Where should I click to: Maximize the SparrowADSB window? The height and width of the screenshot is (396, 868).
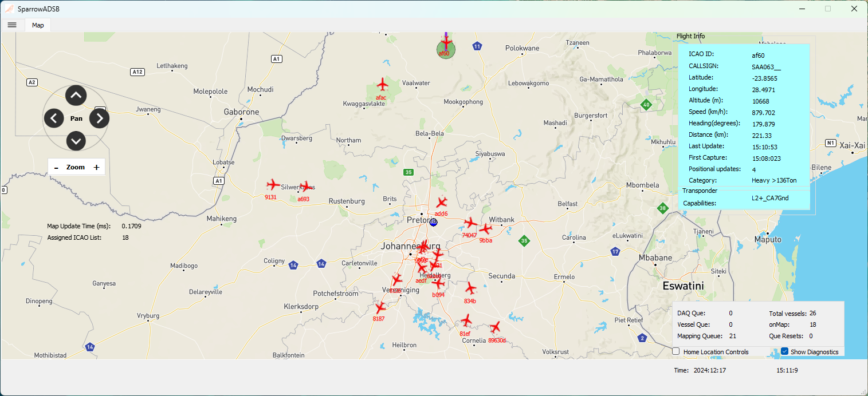click(x=827, y=9)
